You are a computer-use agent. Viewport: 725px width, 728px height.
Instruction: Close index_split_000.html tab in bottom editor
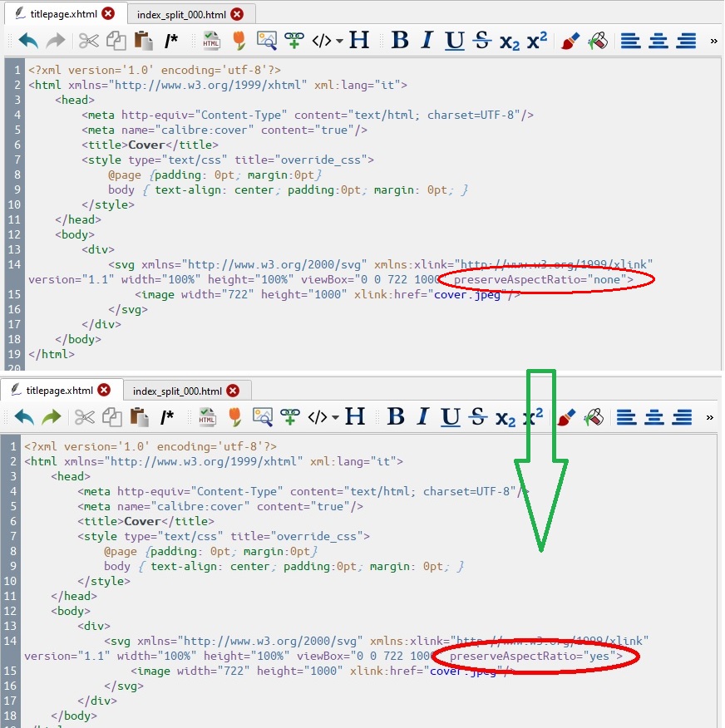pos(233,391)
